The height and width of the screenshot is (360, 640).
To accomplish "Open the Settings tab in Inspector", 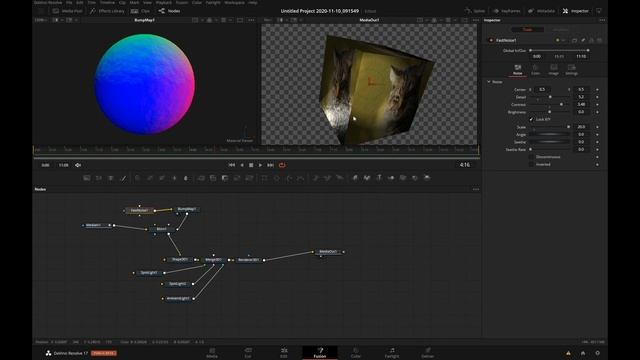I will (x=571, y=70).
